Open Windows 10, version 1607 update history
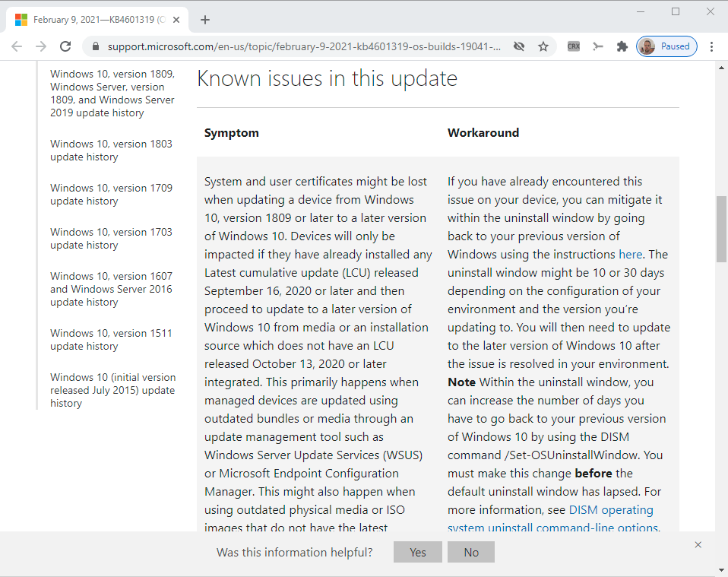This screenshot has width=728, height=577. [111, 289]
